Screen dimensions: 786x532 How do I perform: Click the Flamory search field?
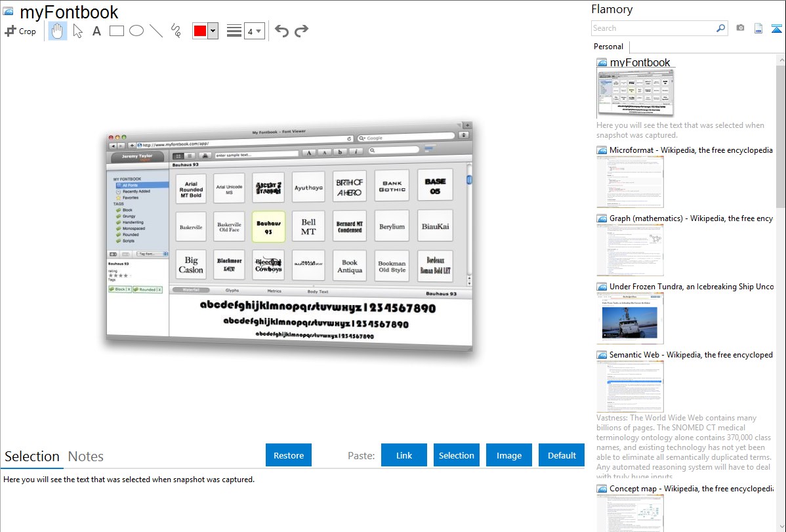(x=653, y=28)
